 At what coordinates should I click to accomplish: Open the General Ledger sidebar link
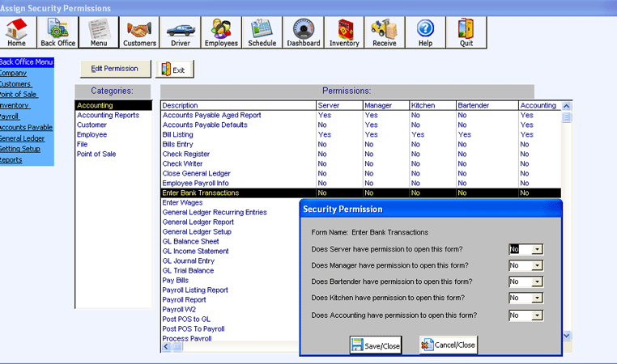[22, 138]
